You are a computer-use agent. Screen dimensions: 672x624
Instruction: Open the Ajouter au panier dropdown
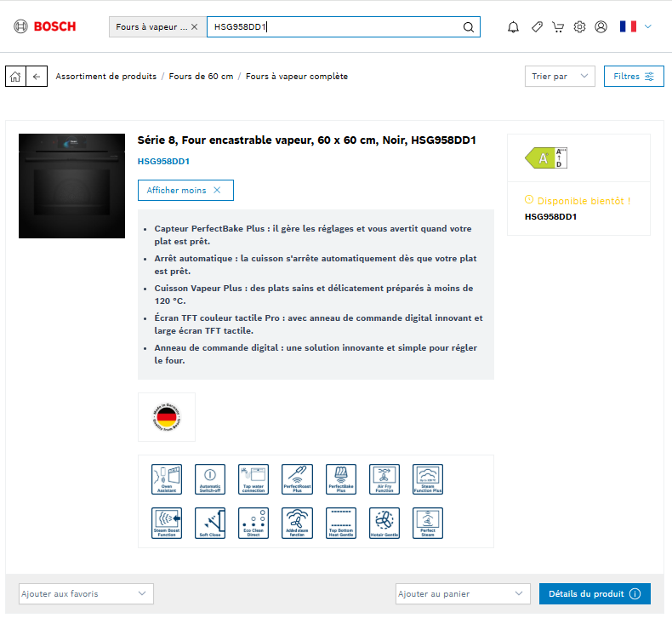click(x=463, y=593)
